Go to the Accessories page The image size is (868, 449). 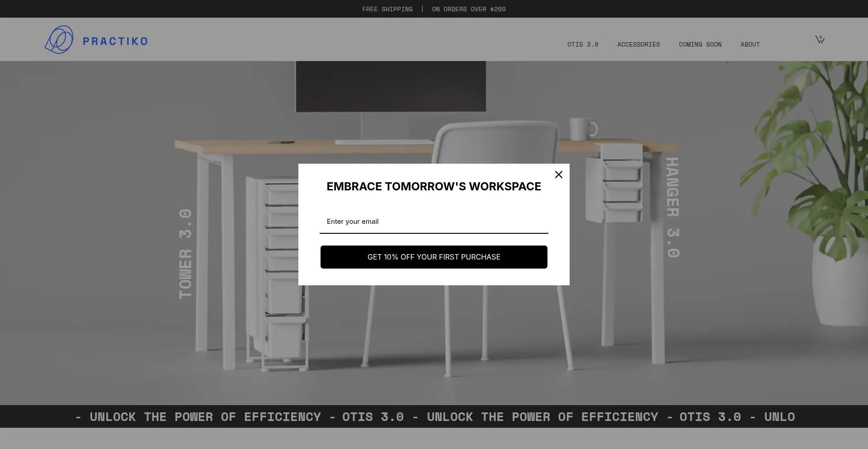click(x=638, y=44)
